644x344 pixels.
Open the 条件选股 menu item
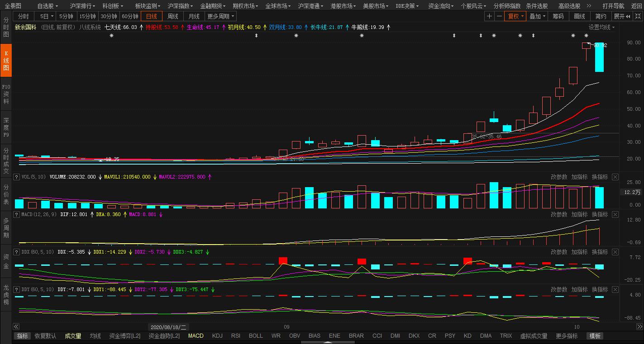(537, 6)
